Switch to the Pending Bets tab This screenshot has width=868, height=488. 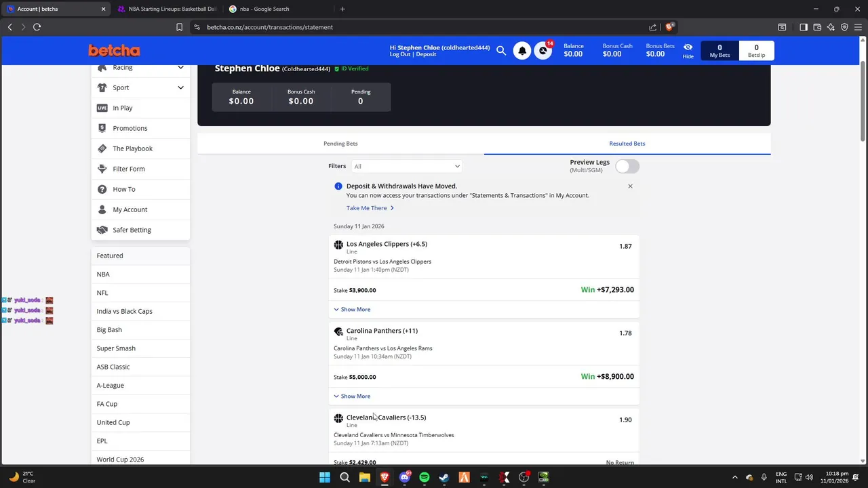(340, 144)
